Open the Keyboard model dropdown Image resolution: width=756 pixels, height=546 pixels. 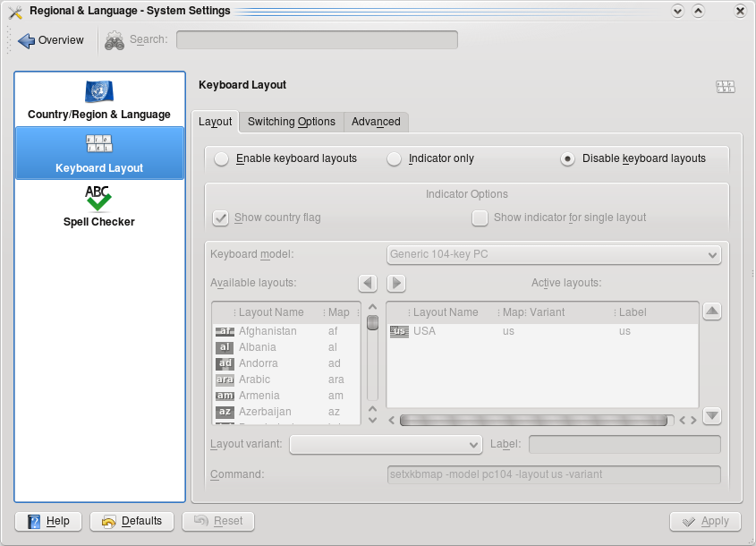[x=553, y=254]
